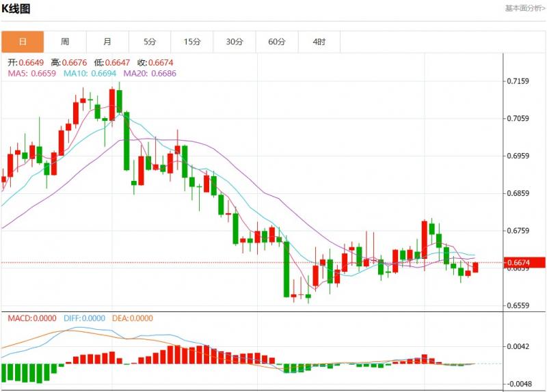Click the MACD:0.0000 indicator label

coord(32,318)
